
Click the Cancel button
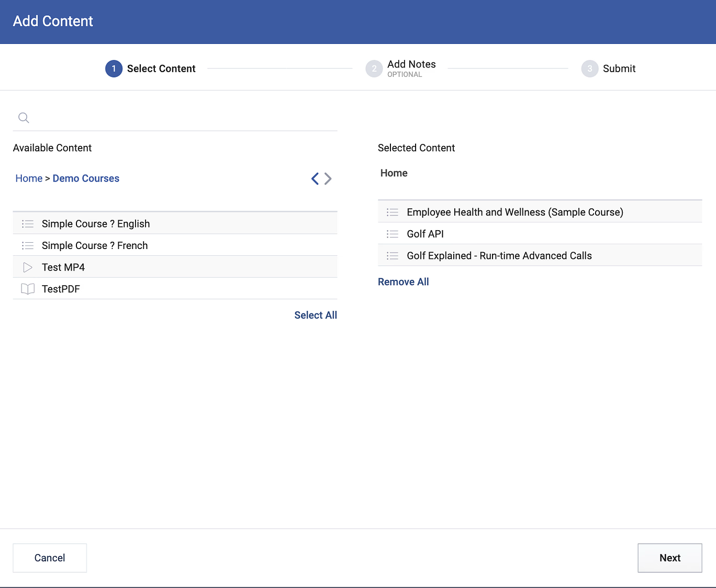click(x=50, y=558)
